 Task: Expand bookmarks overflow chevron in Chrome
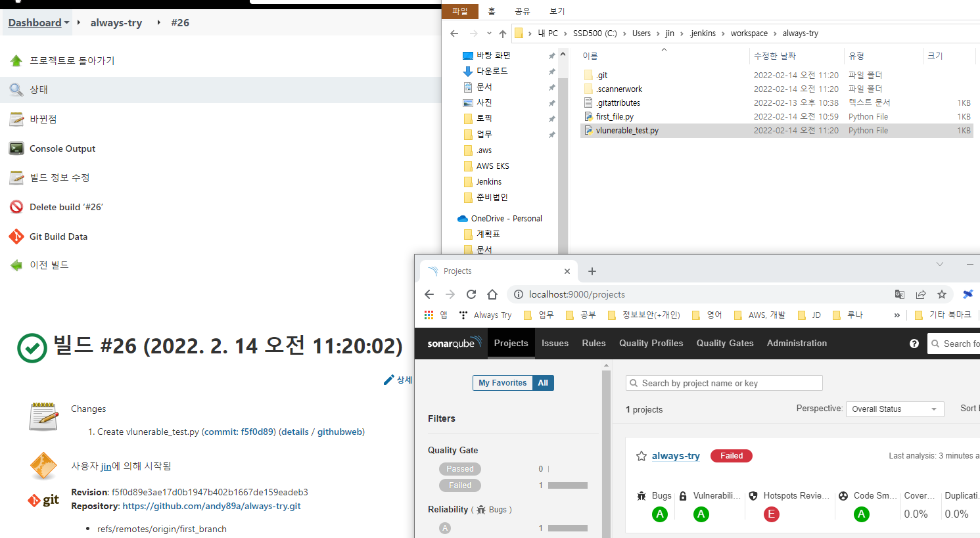click(x=897, y=315)
